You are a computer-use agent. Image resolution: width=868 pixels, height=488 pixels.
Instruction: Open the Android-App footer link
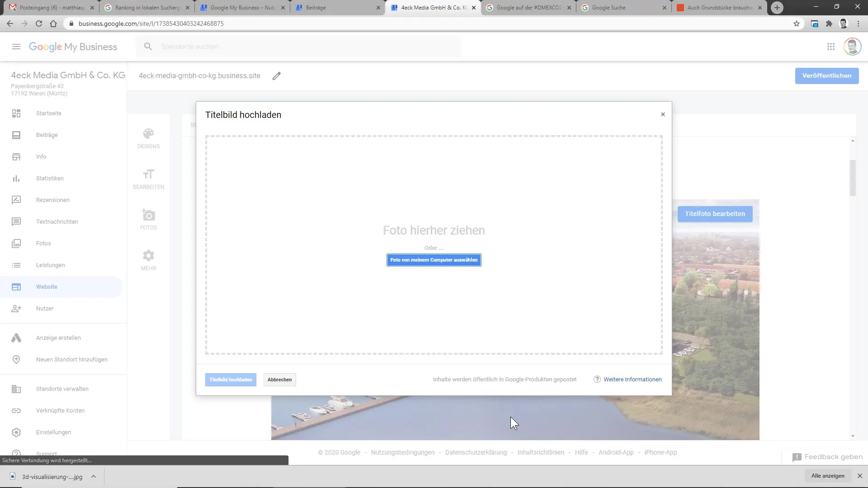[616, 452]
